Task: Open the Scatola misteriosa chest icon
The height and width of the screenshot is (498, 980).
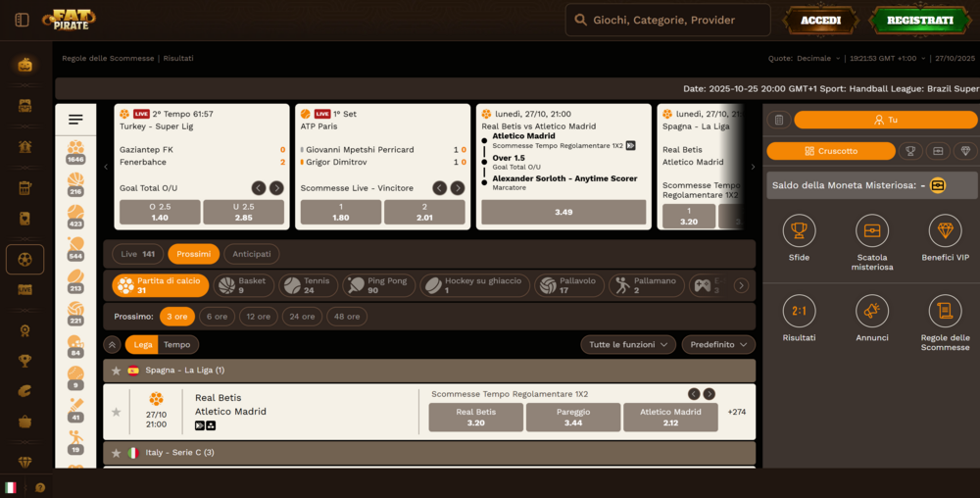Action: tap(872, 230)
